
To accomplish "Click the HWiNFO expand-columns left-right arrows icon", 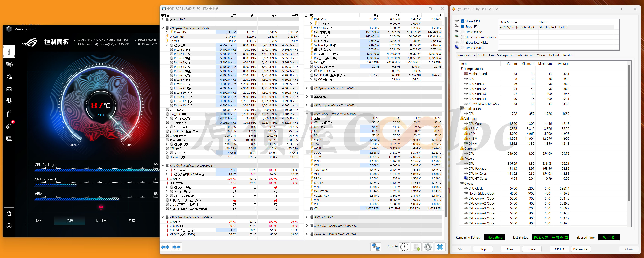I will tap(165, 247).
